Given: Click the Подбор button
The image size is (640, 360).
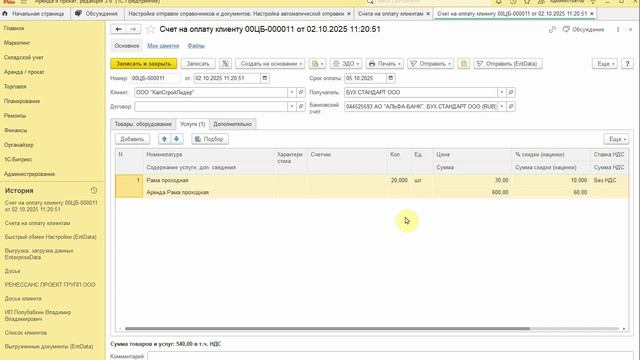Looking at the screenshot, I should click(210, 139).
